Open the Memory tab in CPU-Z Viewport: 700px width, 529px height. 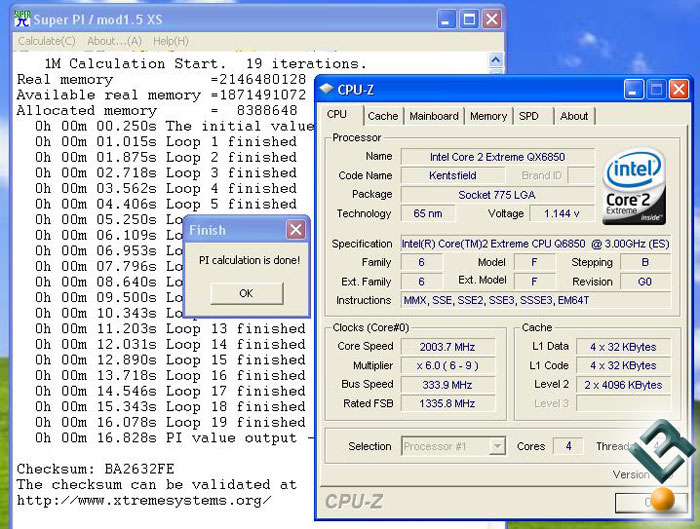coord(488,116)
